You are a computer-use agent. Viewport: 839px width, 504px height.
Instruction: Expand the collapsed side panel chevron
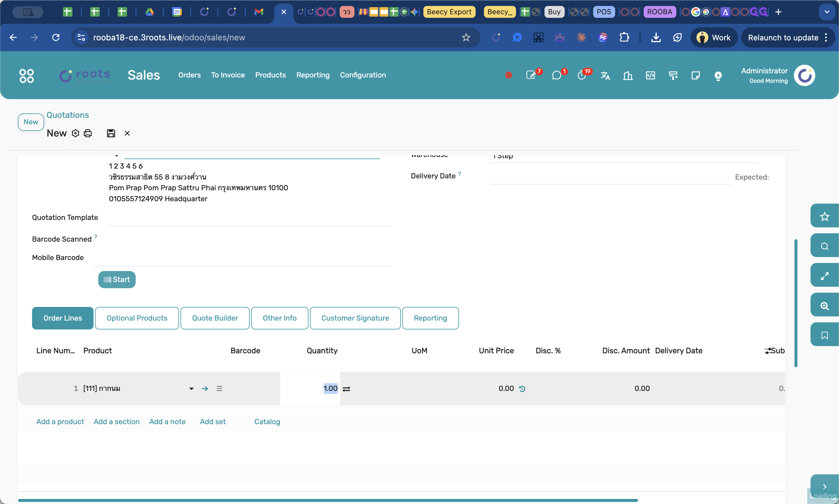824,486
